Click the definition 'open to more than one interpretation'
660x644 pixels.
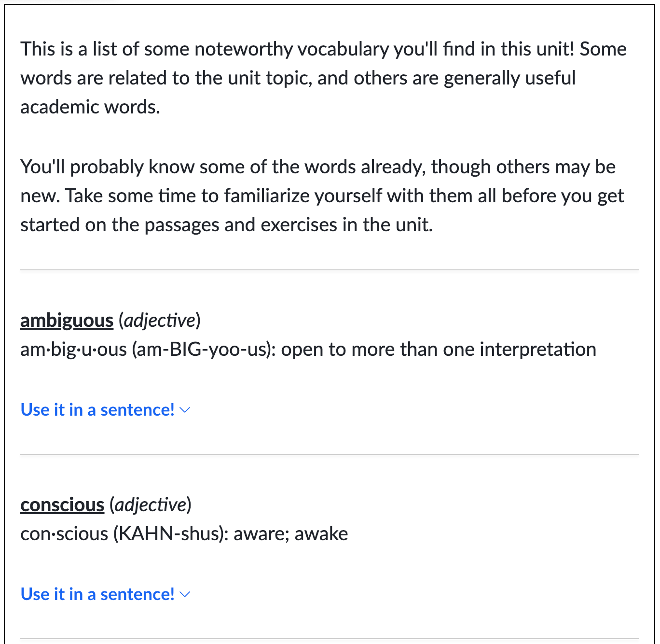(x=438, y=349)
